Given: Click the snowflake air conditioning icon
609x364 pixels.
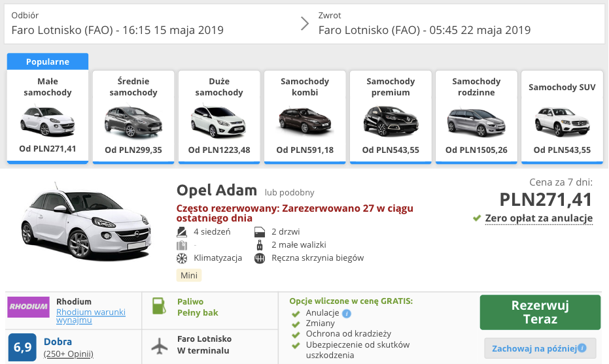Looking at the screenshot, I should tap(182, 258).
